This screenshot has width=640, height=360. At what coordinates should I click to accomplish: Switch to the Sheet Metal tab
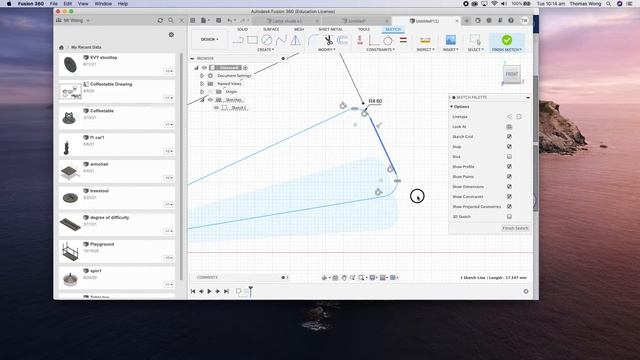331,29
